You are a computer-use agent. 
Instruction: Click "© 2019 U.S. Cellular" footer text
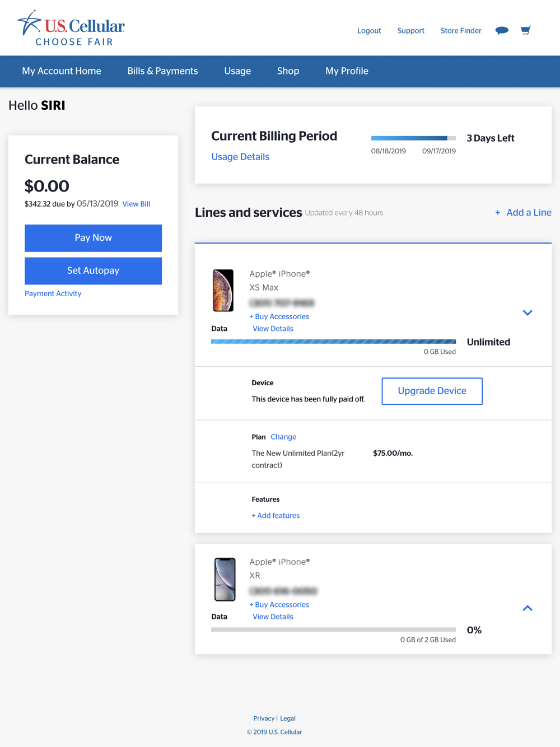274,732
